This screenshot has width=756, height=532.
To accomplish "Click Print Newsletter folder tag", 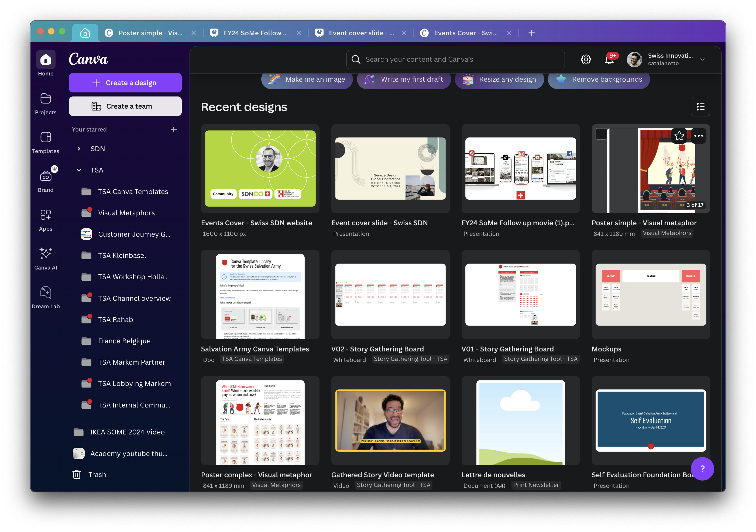I will coord(536,485).
